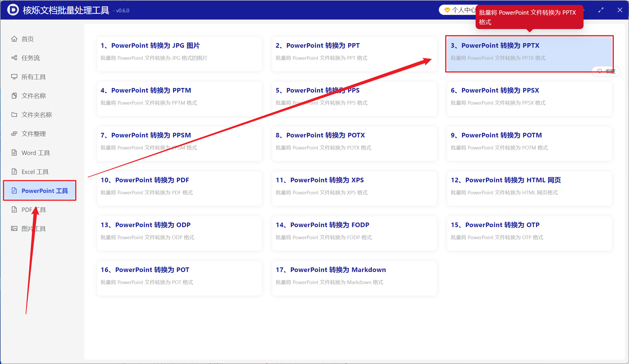The height and width of the screenshot is (364, 629).
Task: Open the 个人中心 button
Action: click(x=458, y=10)
